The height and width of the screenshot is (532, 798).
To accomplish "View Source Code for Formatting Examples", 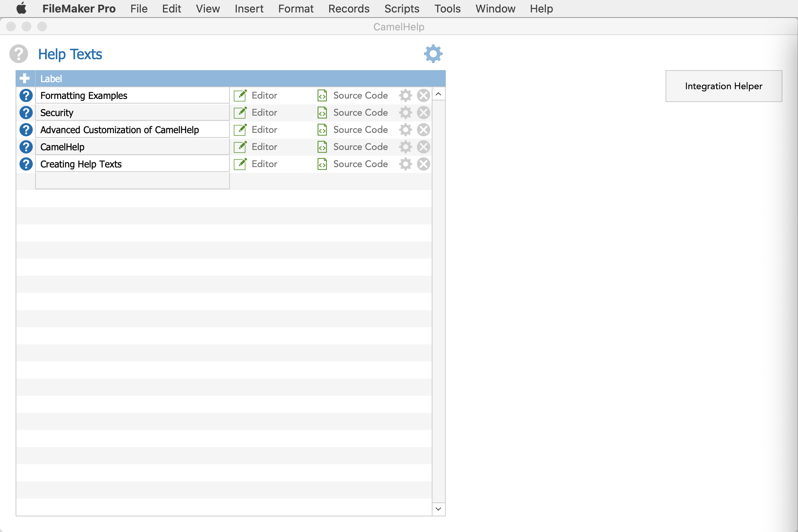I will tap(353, 95).
